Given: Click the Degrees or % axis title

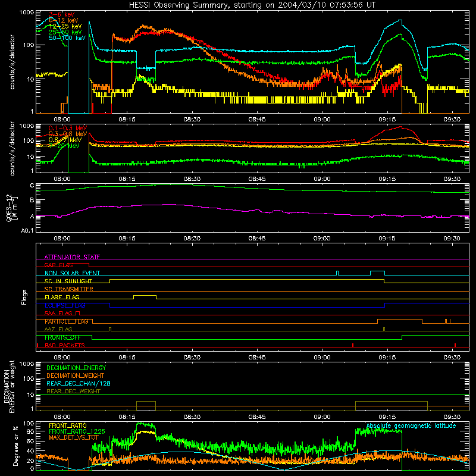Looking at the screenshot, I should (x=15, y=446).
